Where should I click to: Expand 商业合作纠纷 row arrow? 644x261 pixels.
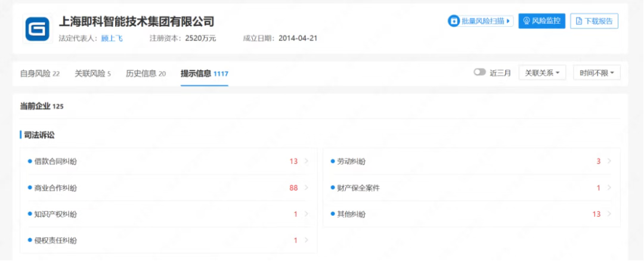(x=306, y=188)
